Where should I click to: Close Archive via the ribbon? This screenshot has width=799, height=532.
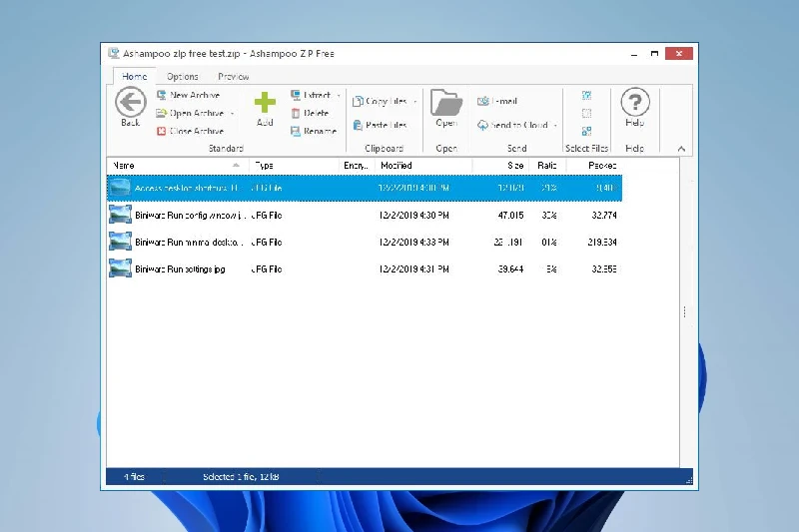tap(190, 132)
